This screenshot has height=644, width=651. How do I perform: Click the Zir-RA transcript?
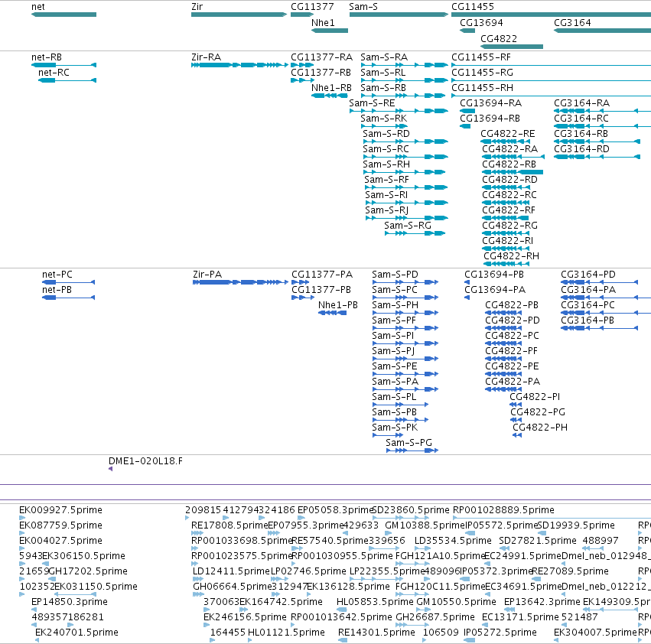tap(239, 65)
